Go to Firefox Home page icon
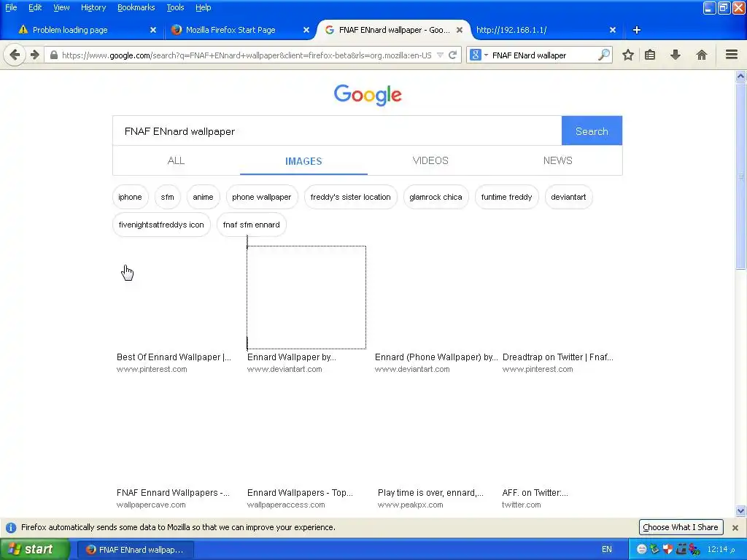747x560 pixels. click(x=701, y=55)
